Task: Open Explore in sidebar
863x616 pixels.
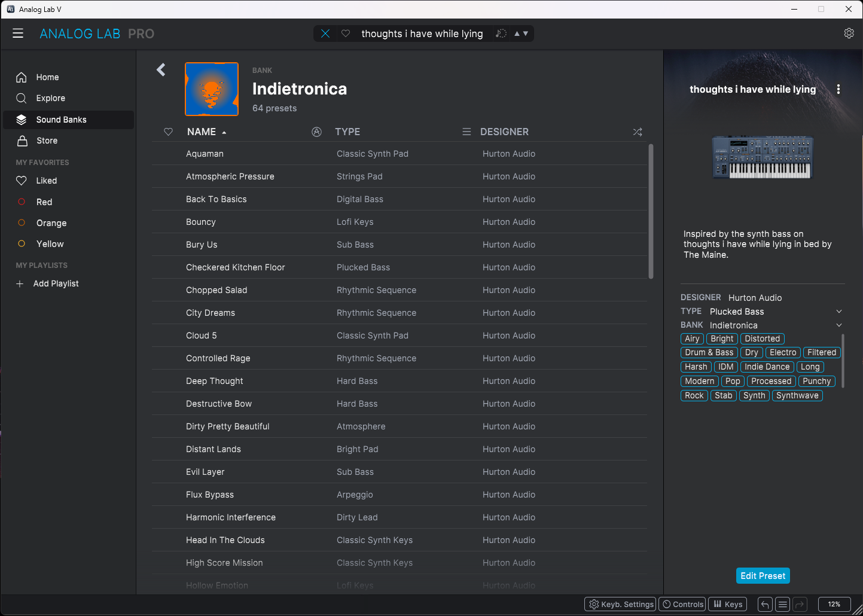Action: point(68,98)
